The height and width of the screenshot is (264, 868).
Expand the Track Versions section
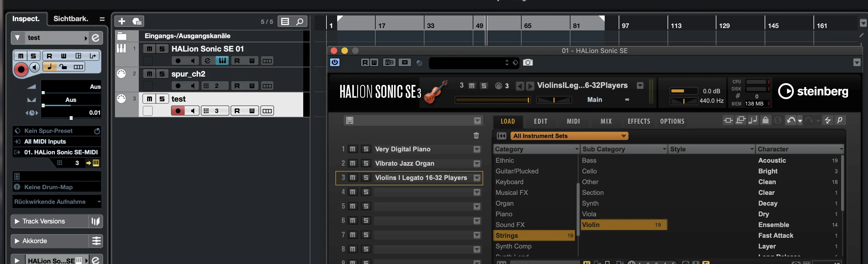(17, 221)
